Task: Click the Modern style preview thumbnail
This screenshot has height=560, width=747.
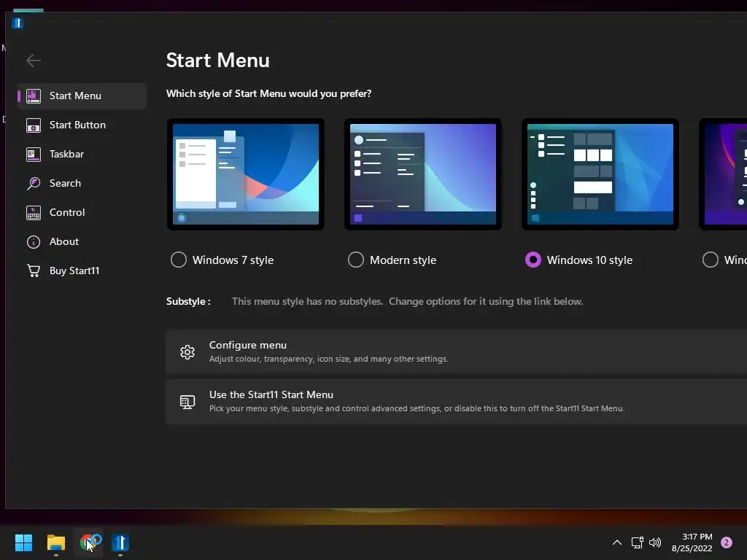Action: tap(423, 174)
